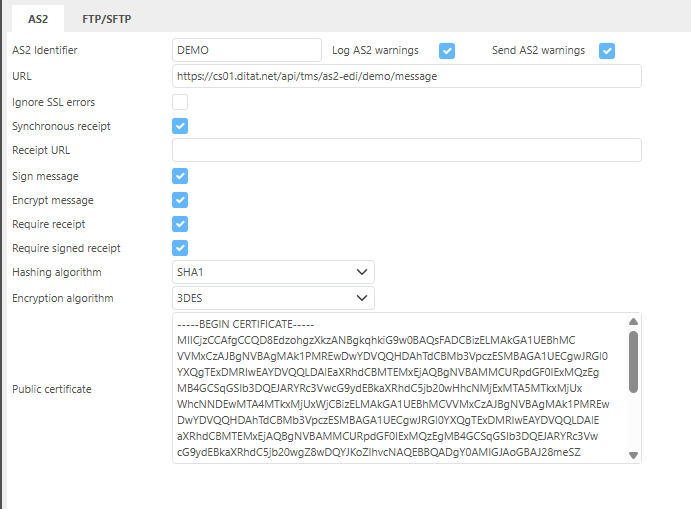The image size is (691, 509).
Task: Uncheck the Sign message option
Action: [x=180, y=176]
